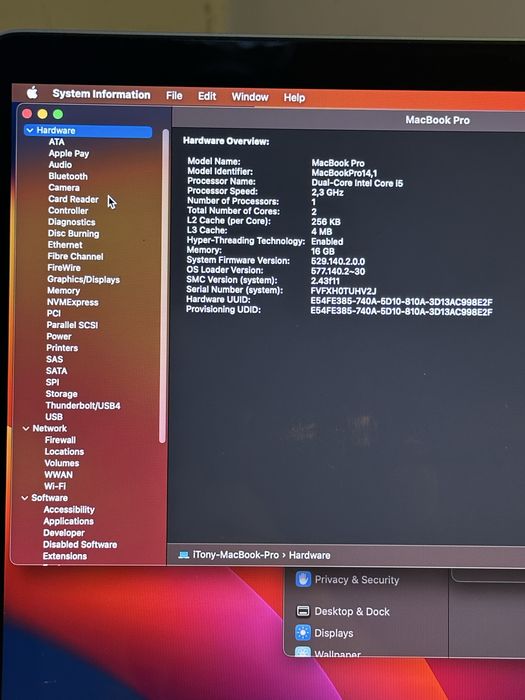Click the Dual-Core Intel Core i5 value
This screenshot has width=525, height=700.
(357, 183)
